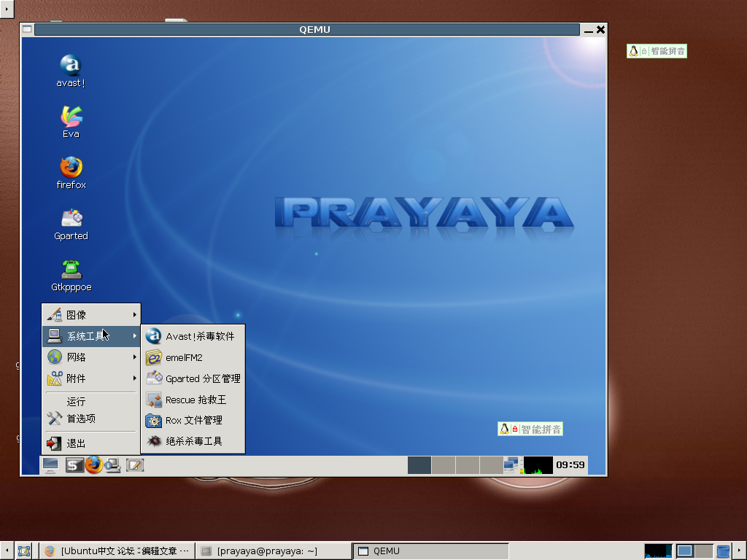Switch to the first guest workspace
This screenshot has width=747, height=560.
tap(419, 465)
